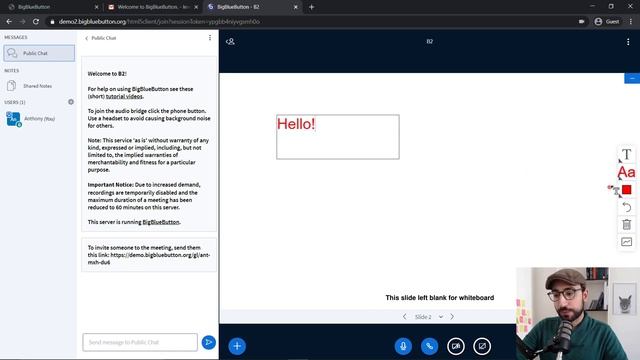The width and height of the screenshot is (640, 360).
Task: Go to the next slide
Action: (x=452, y=317)
